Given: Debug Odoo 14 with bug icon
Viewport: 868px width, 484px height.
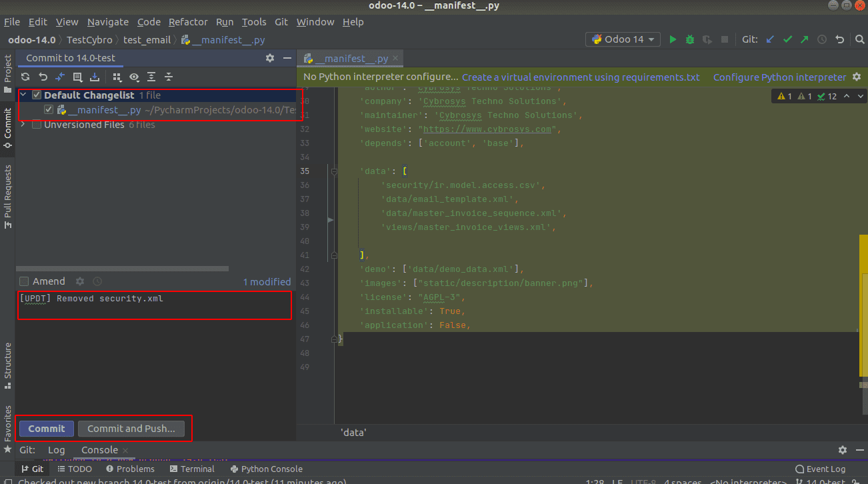Looking at the screenshot, I should [690, 39].
